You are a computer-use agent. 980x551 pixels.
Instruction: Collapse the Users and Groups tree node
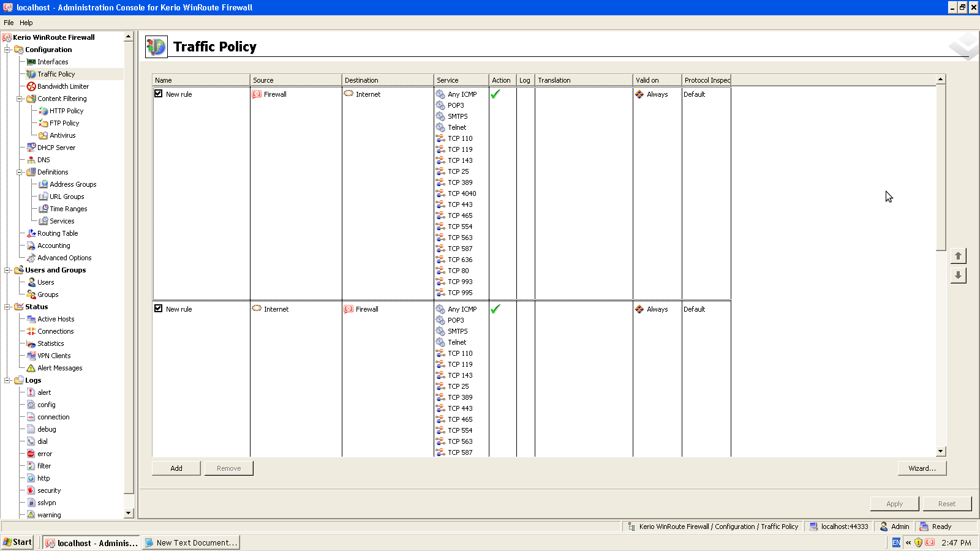click(7, 270)
